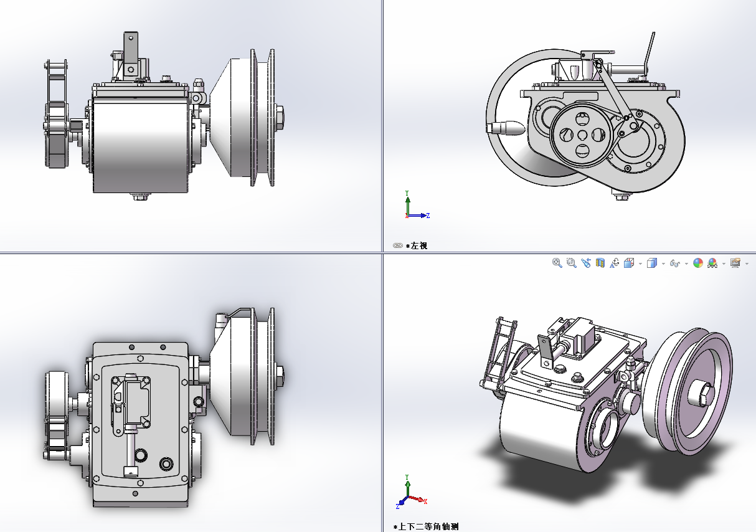Toggle the Section View tool

point(600,263)
